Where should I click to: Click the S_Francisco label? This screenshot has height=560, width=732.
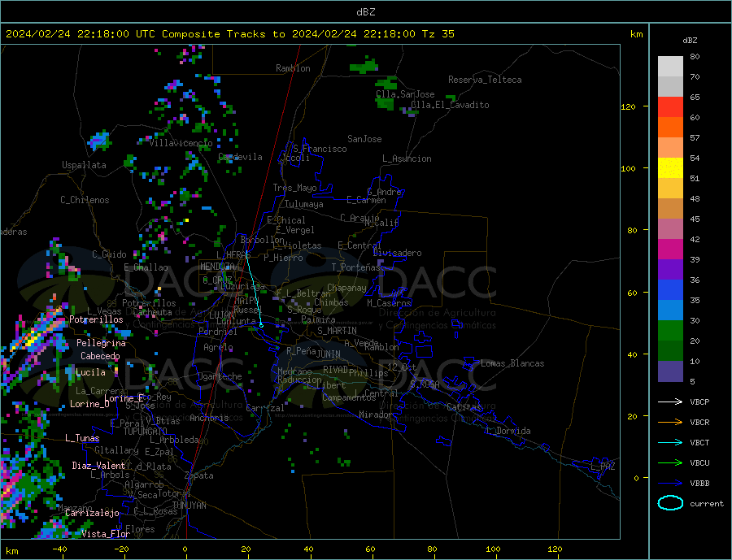point(320,149)
